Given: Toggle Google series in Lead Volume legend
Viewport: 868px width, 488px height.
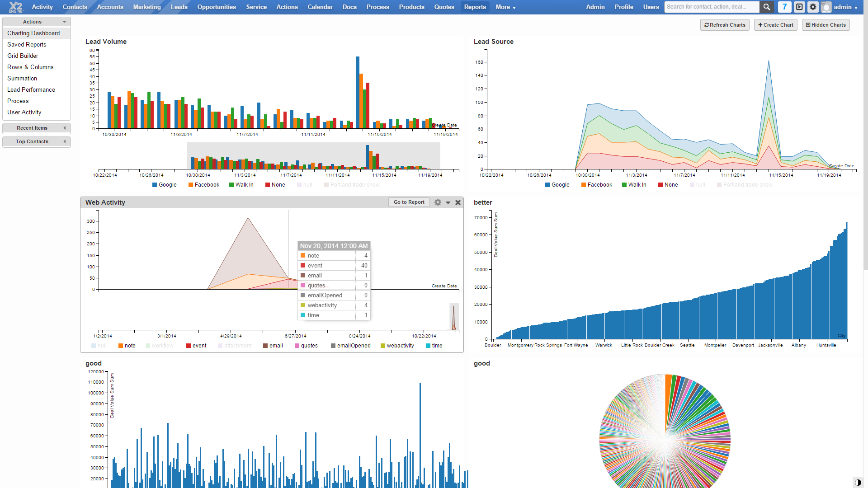Looking at the screenshot, I should pos(165,185).
